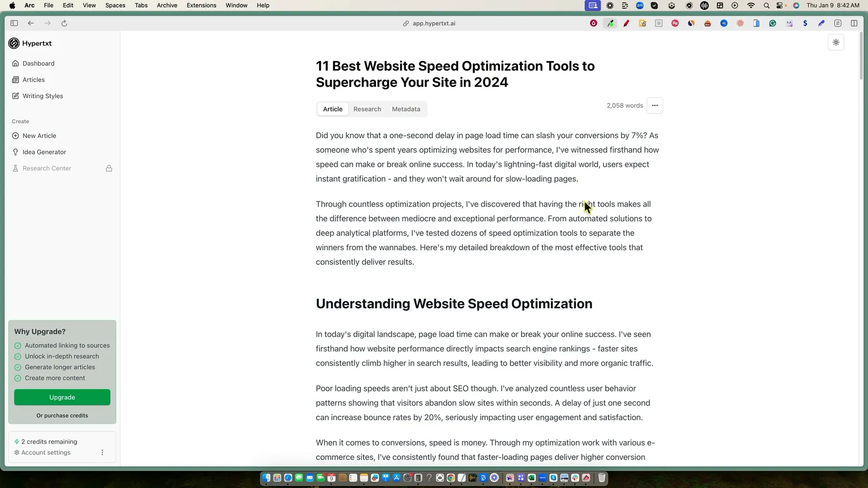
Task: Go to Writing Styles page
Action: [x=42, y=96]
